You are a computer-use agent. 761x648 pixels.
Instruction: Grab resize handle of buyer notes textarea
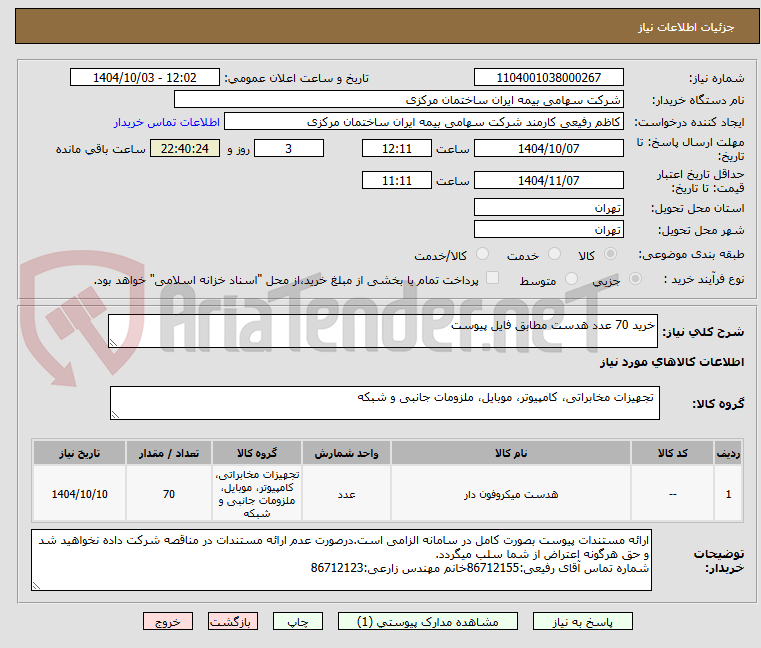pyautogui.click(x=36, y=586)
